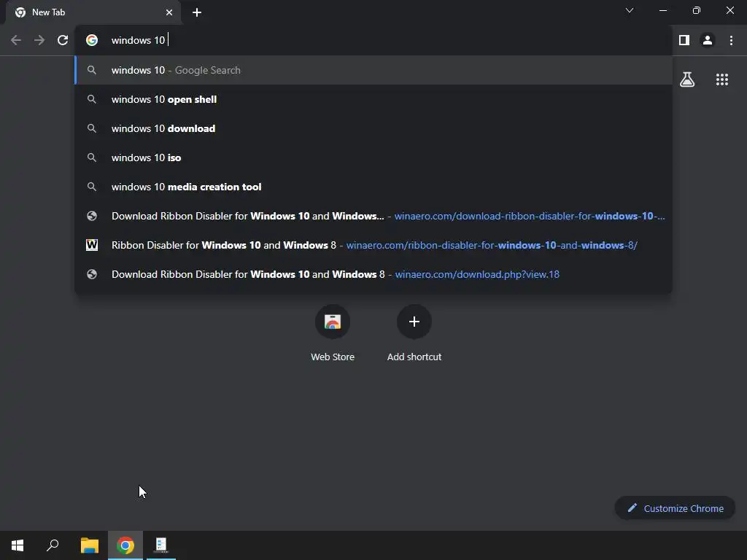Viewport: 747px width, 560px height.
Task: Open Ribbon Disabler winaero page with W icon
Action: coord(373,245)
